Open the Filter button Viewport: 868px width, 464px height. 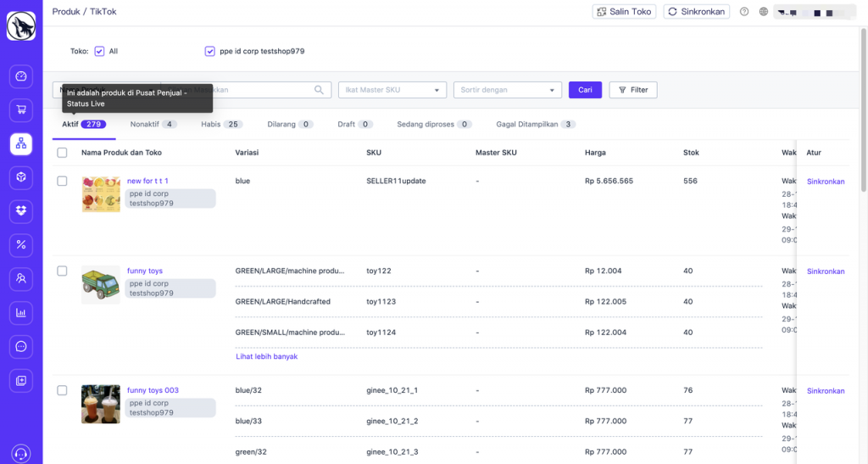[633, 90]
